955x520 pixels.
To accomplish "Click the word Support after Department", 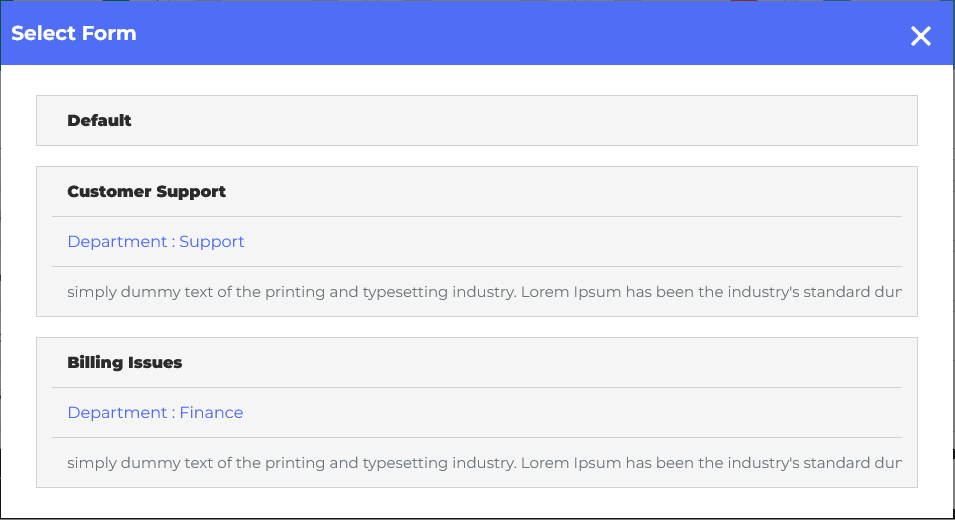I will tap(212, 242).
